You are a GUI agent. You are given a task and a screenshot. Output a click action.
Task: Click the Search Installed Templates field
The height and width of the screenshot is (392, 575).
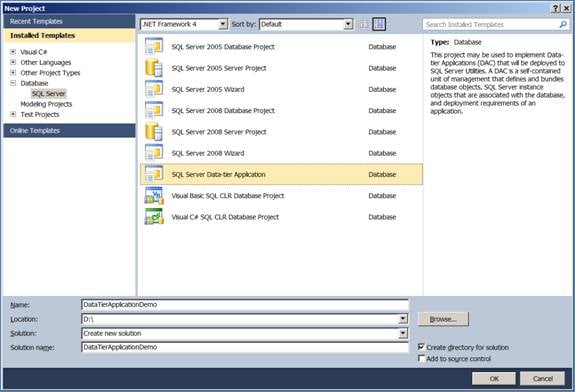coord(491,25)
